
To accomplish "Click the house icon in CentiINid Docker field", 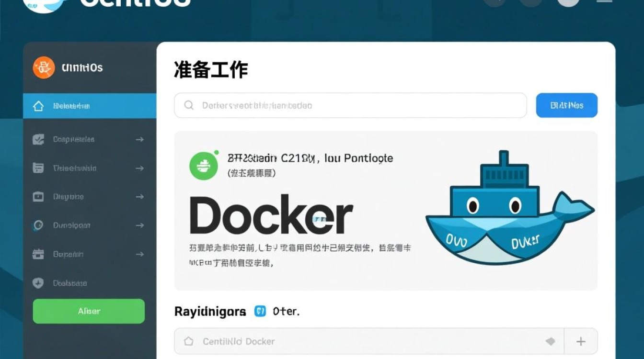I will click(x=189, y=341).
